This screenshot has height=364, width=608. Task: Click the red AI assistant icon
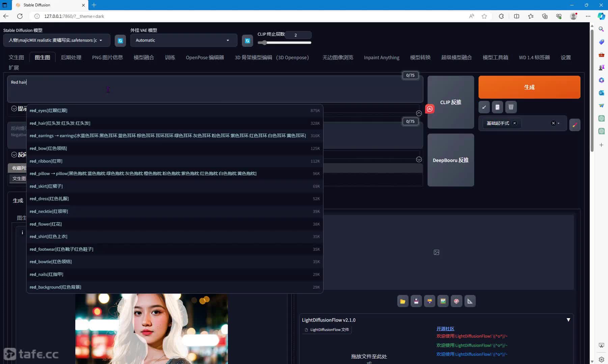click(430, 109)
